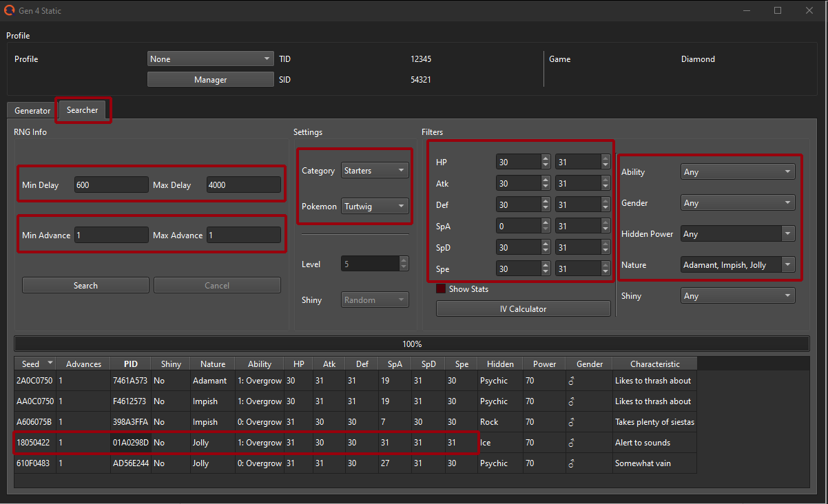Click the PID cell AD56E244

[131, 463]
